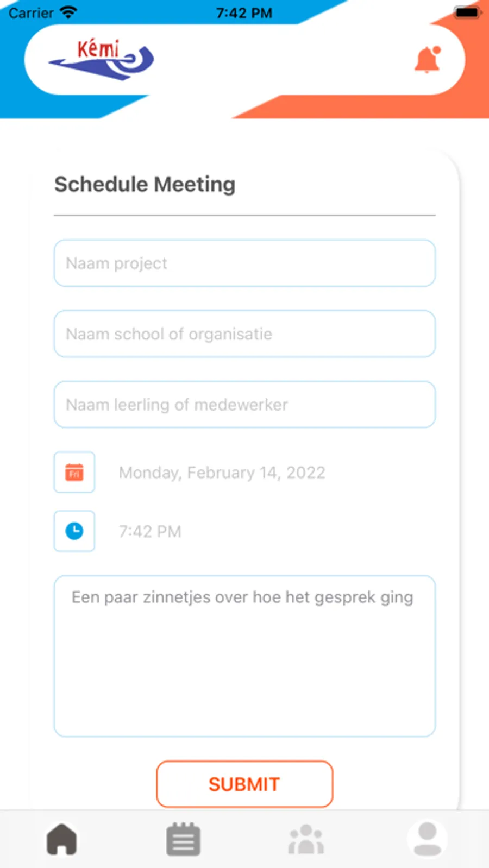
Task: Click the SUBMIT button
Action: tap(244, 784)
